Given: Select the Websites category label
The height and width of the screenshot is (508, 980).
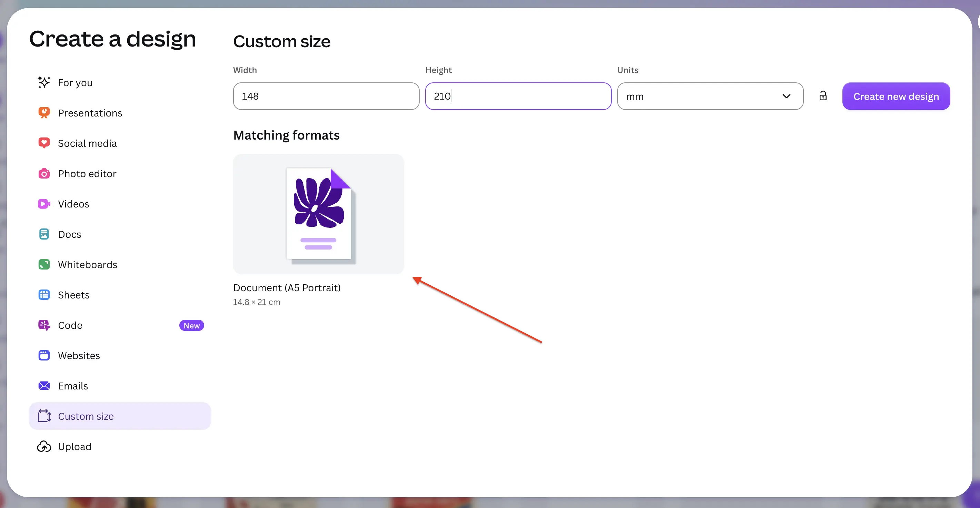Looking at the screenshot, I should [79, 356].
